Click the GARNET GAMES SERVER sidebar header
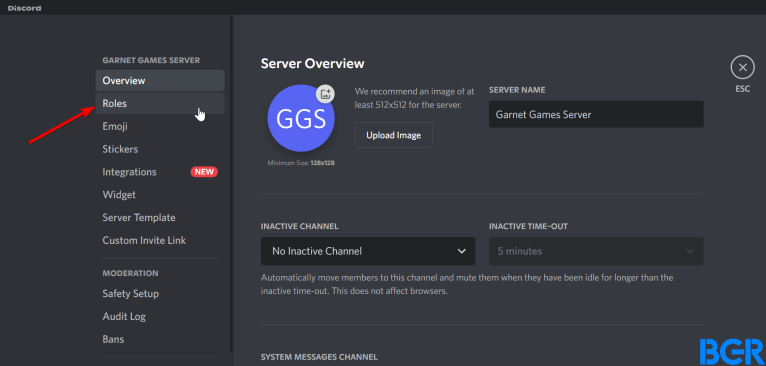Image resolution: width=766 pixels, height=366 pixels. pyautogui.click(x=151, y=60)
